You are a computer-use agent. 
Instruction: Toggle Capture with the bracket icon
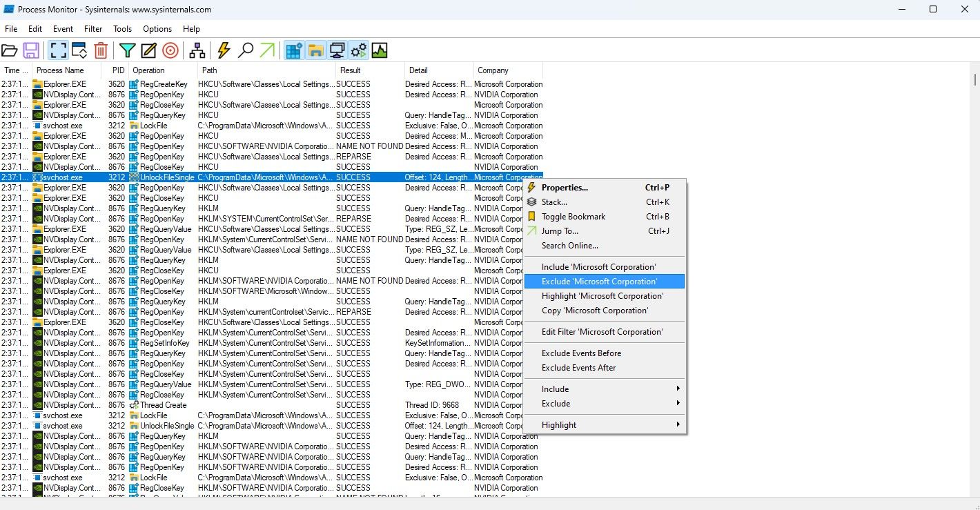click(58, 50)
